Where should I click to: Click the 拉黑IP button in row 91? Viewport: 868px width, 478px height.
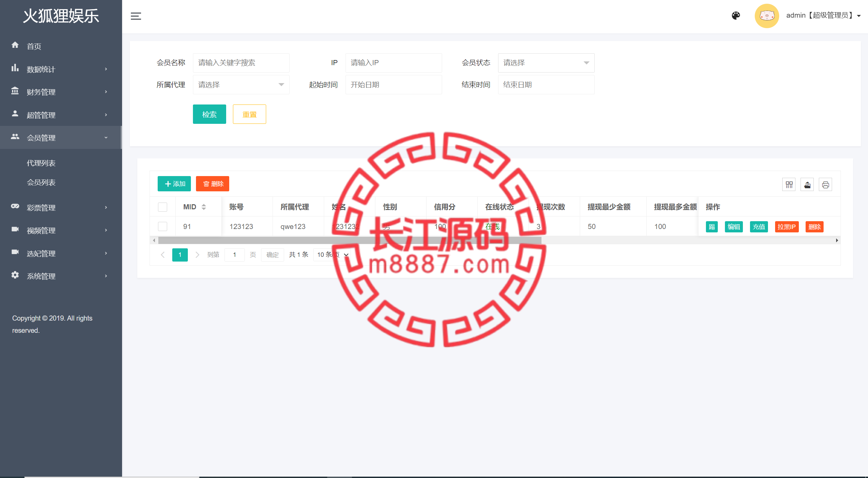click(x=787, y=227)
